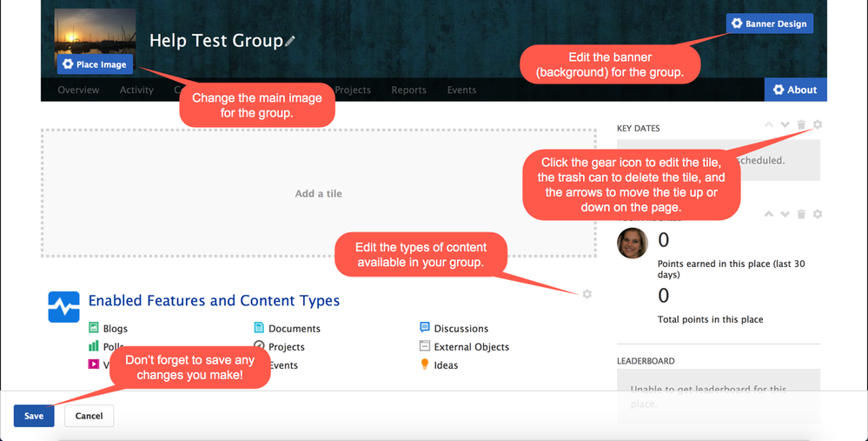Move the Key Dates tile up

(769, 125)
